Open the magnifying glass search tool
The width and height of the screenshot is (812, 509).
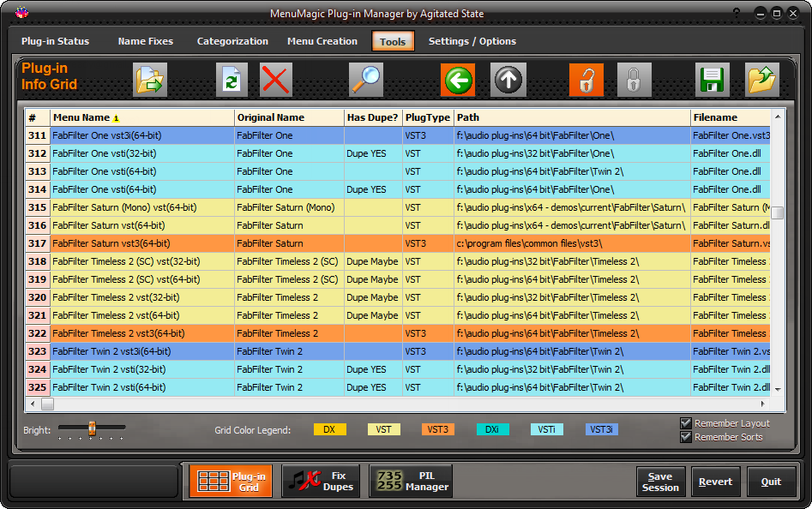click(x=366, y=80)
